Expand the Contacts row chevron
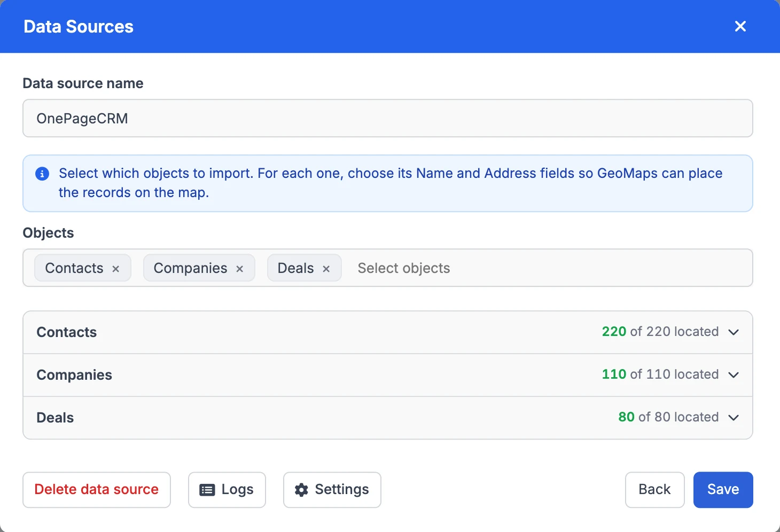Screen dimensions: 780x532 (734, 332)
